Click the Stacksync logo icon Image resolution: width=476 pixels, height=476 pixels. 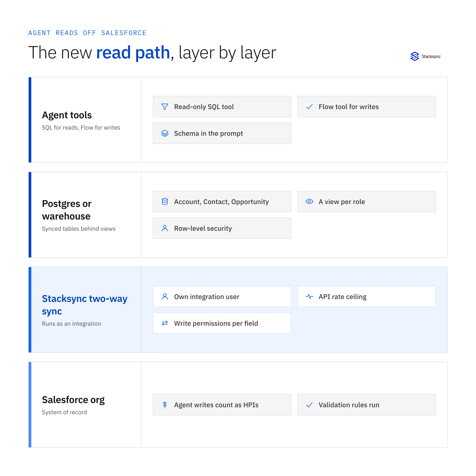(x=415, y=56)
